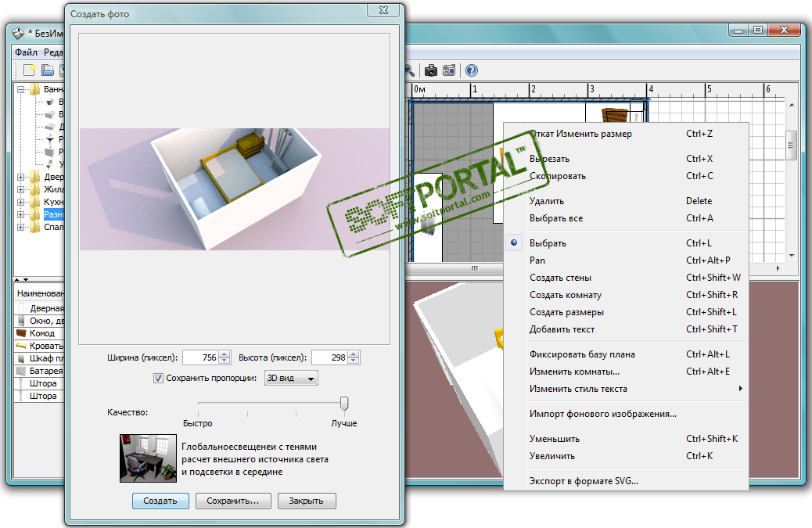
Task: Click the Двер category folder icon
Action: [x=34, y=177]
